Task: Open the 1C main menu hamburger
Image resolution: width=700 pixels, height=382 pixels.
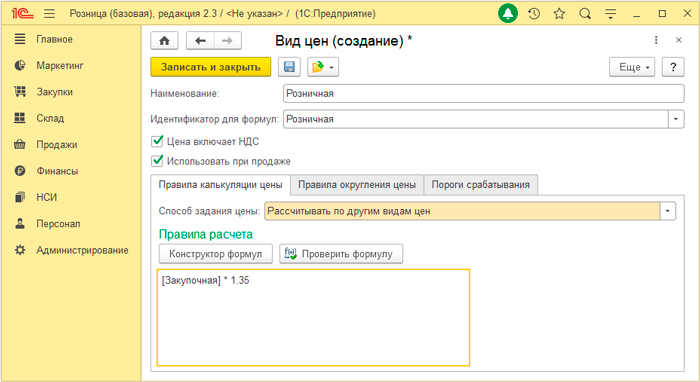Action: pos(50,14)
